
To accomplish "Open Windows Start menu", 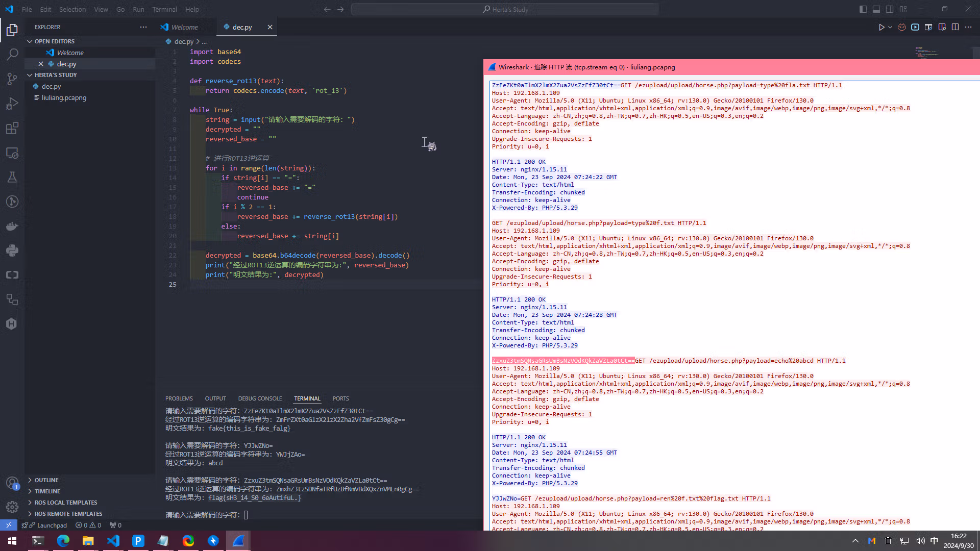I will click(12, 541).
